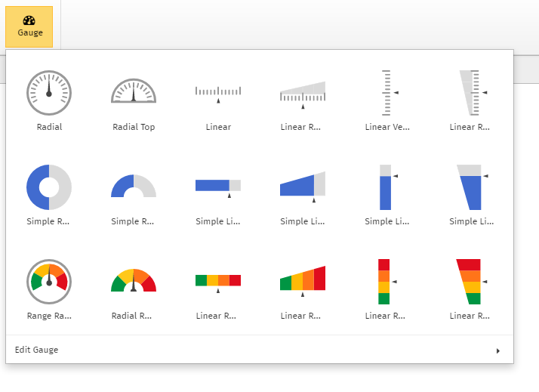
Task: Select the blue half-circle simple radial gauge
Action: click(134, 187)
